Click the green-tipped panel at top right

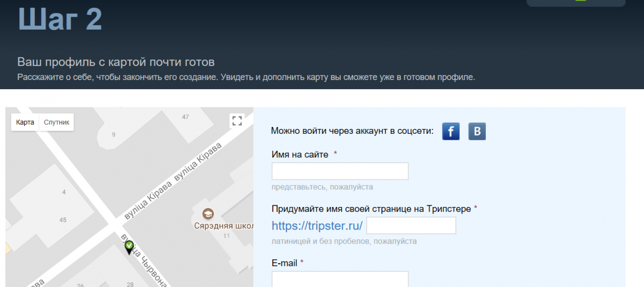tap(575, 3)
